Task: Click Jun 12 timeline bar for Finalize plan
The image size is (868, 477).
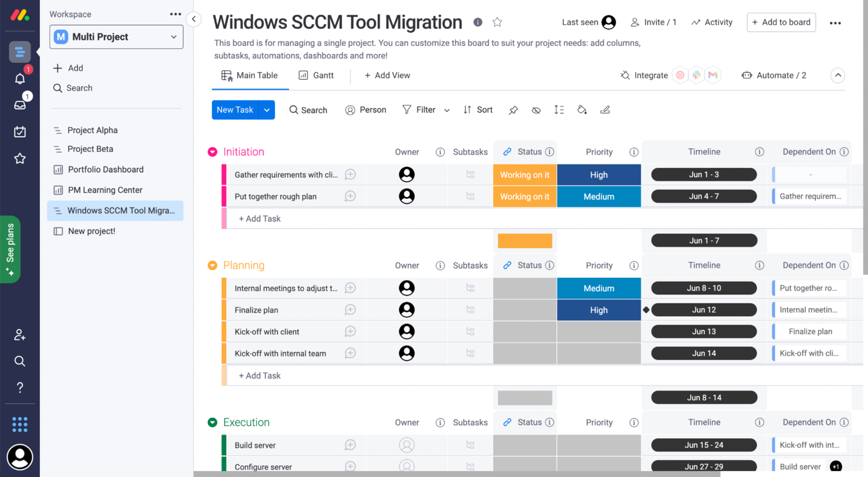Action: [704, 310]
